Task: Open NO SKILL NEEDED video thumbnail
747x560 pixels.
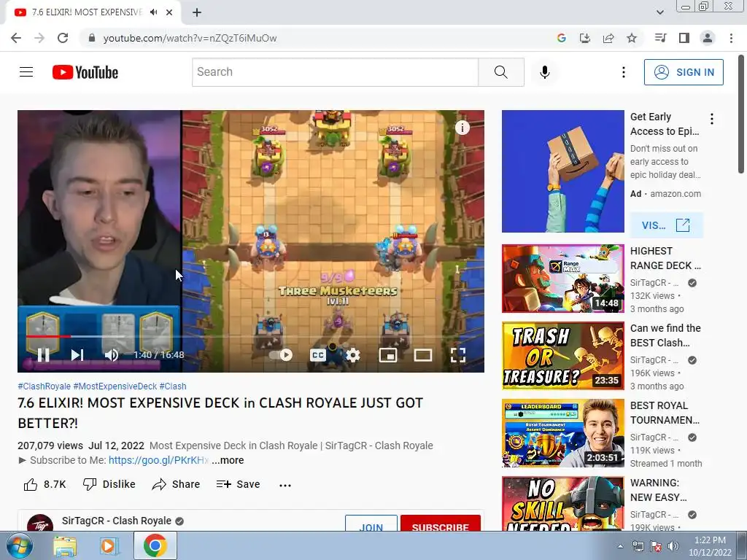Action: (x=562, y=504)
